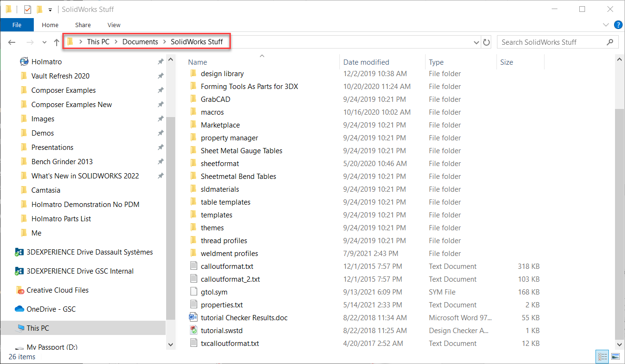Click navigation pane scroll up arrow

[x=170, y=59]
